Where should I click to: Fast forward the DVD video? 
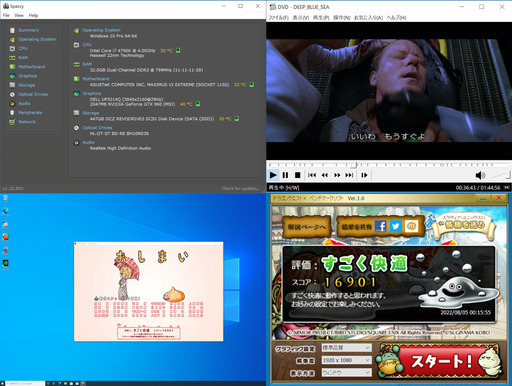pos(337,175)
